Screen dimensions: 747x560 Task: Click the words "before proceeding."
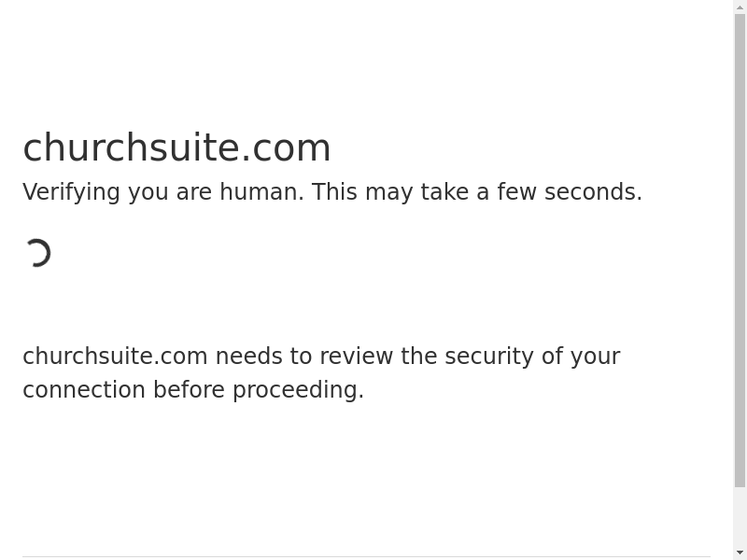click(259, 390)
